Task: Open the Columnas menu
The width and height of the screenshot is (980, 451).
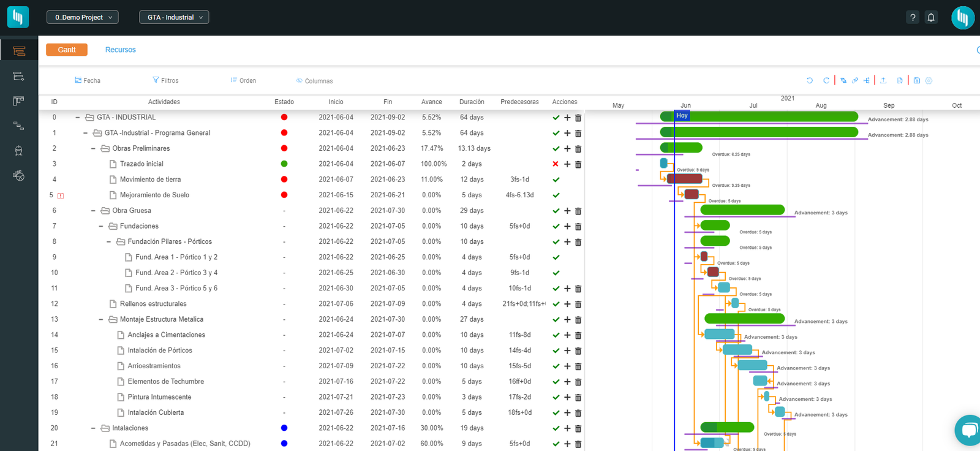Action: [x=314, y=81]
